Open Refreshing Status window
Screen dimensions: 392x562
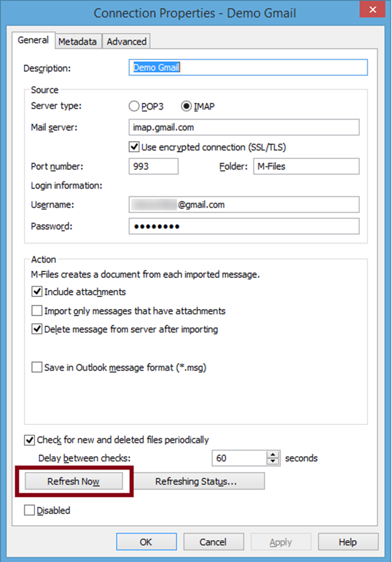click(196, 482)
